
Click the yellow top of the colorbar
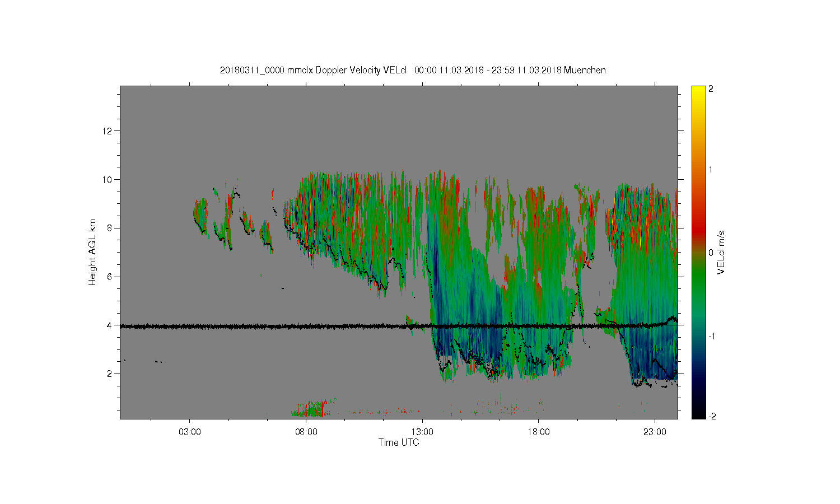pyautogui.click(x=698, y=92)
